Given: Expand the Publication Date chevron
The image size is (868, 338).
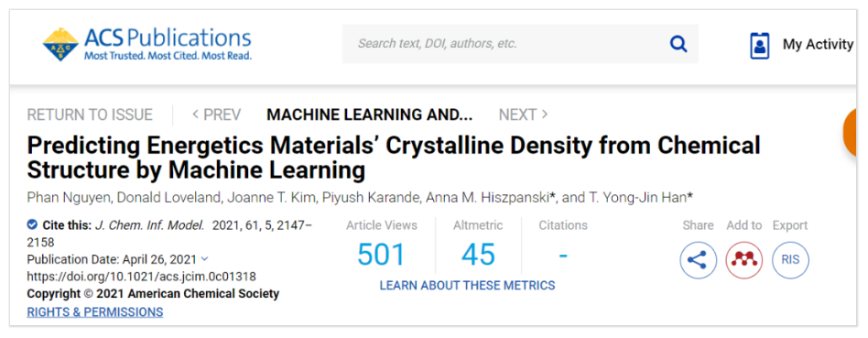Looking at the screenshot, I should click(204, 258).
